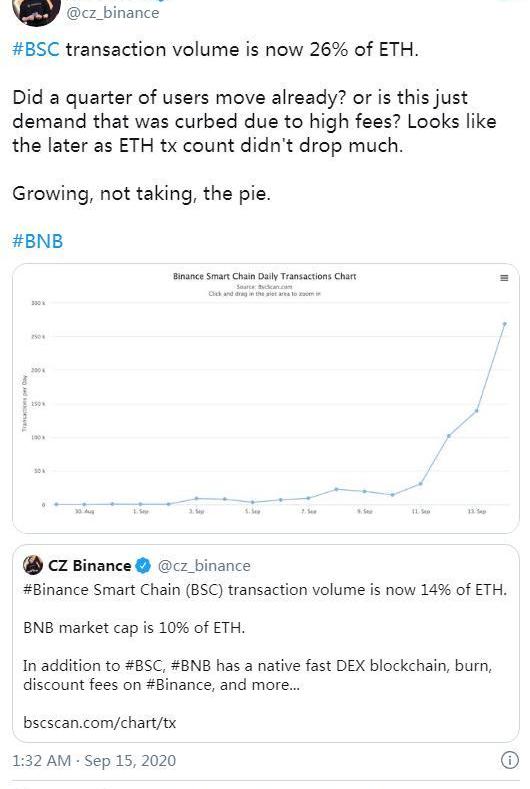Viewport: 530px width, 789px height.
Task: Open the bscscan.com/chart/tx link
Action: tap(100, 723)
